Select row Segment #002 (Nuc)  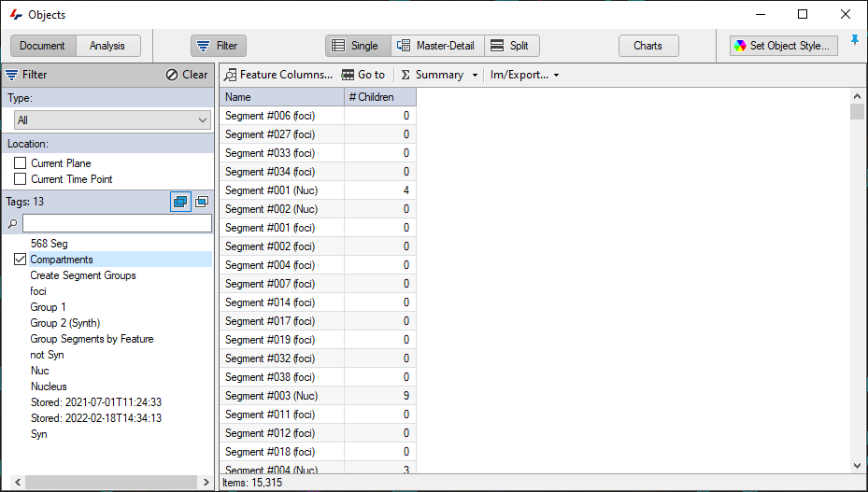[x=318, y=209]
